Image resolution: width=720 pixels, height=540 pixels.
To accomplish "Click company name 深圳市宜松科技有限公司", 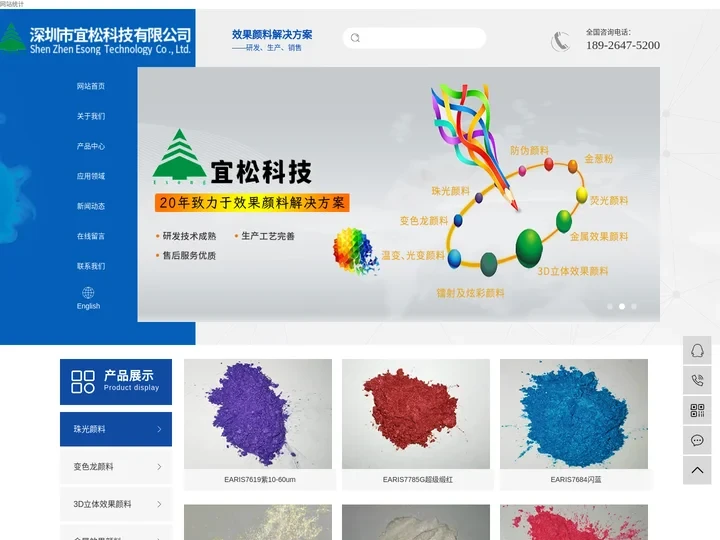I will click(110, 35).
